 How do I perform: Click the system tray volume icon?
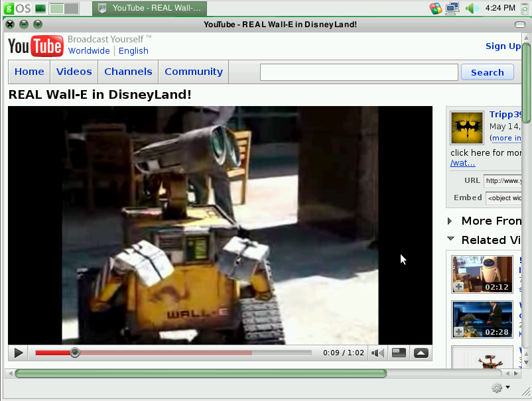pyautogui.click(x=472, y=8)
